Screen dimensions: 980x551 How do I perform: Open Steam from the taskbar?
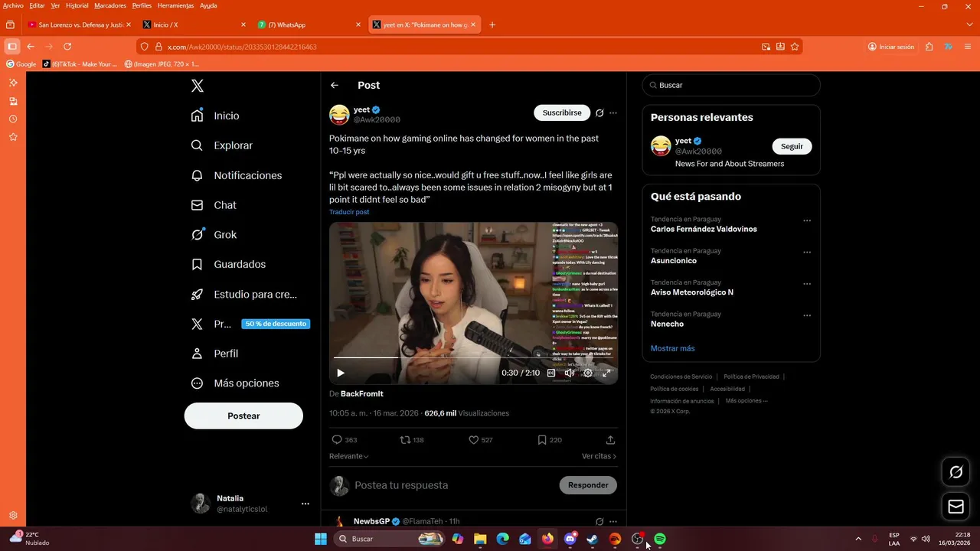click(x=592, y=539)
